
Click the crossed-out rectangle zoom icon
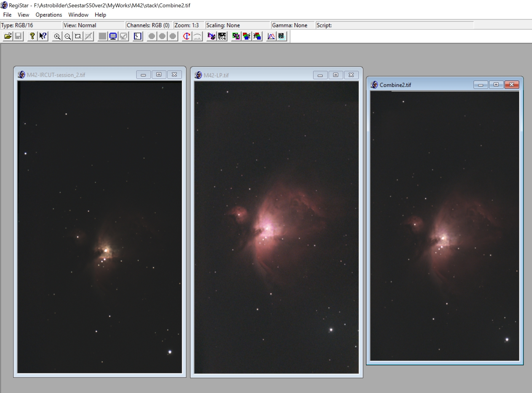(x=89, y=36)
